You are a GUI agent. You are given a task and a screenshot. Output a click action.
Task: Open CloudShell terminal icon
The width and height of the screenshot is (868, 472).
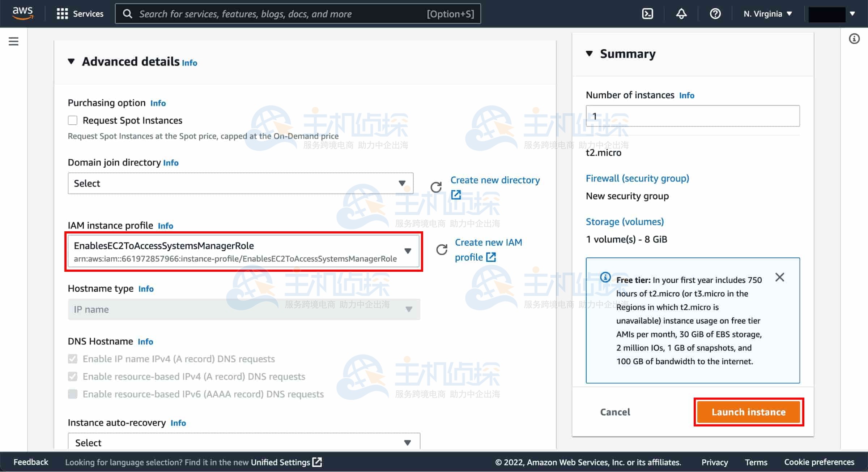[647, 14]
